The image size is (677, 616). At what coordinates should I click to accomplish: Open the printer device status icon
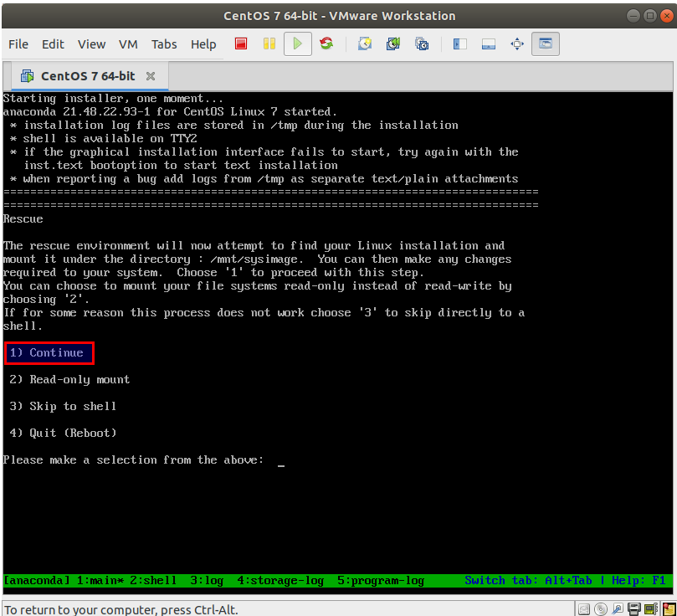633,608
